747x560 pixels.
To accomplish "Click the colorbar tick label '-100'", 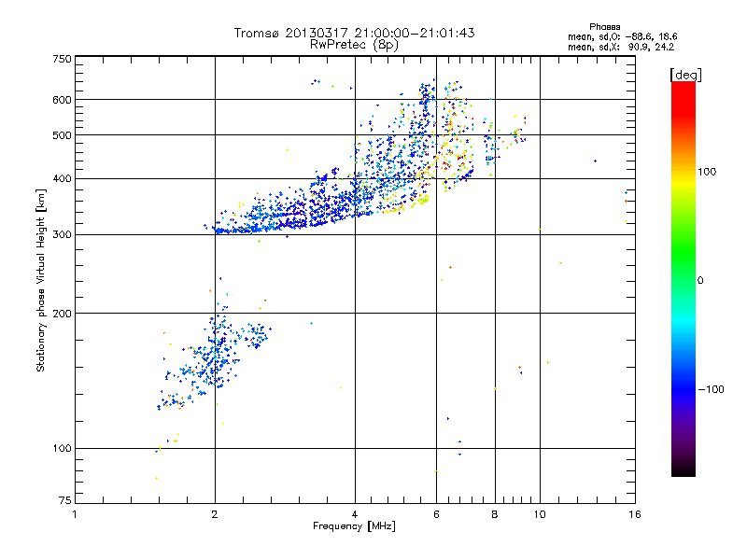I will click(711, 389).
